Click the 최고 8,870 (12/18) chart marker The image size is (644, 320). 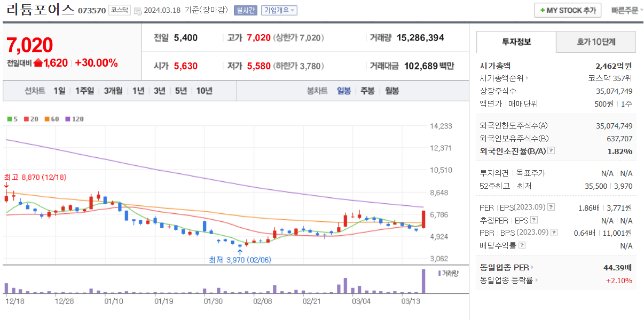click(35, 177)
